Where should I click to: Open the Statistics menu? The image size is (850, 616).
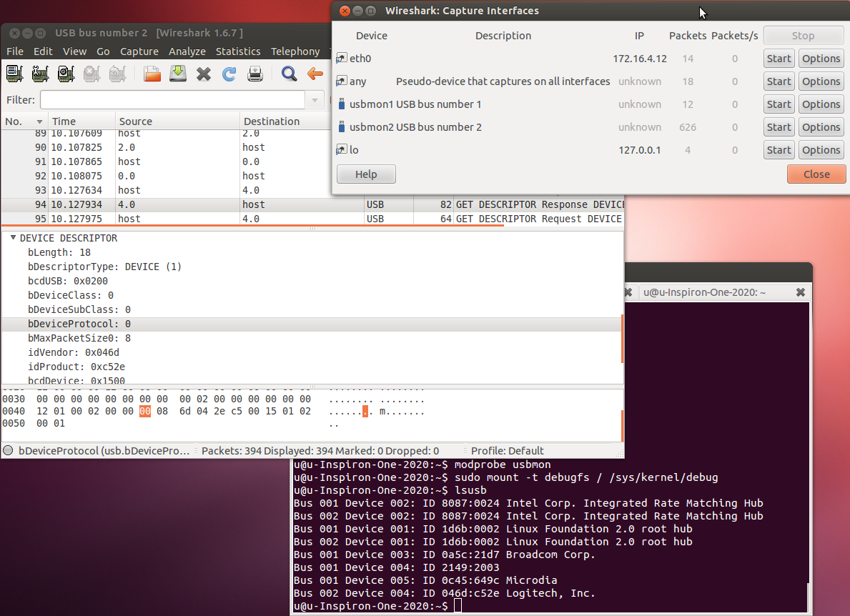click(x=238, y=51)
